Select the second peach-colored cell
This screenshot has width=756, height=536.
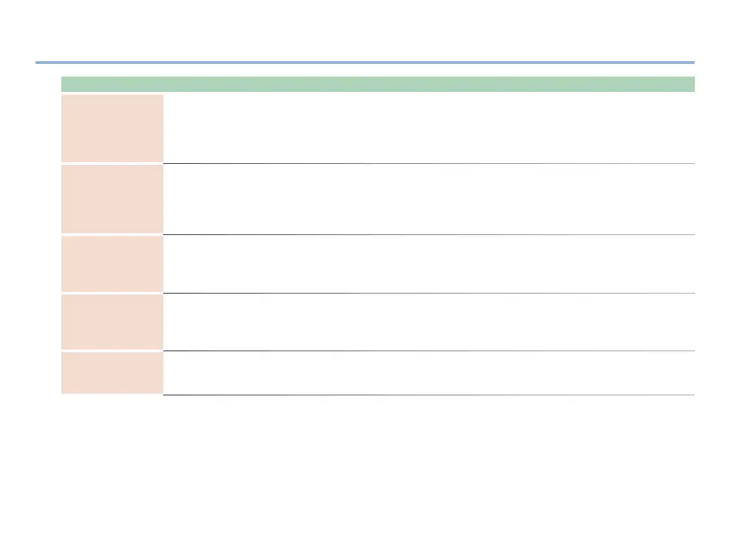click(x=112, y=198)
